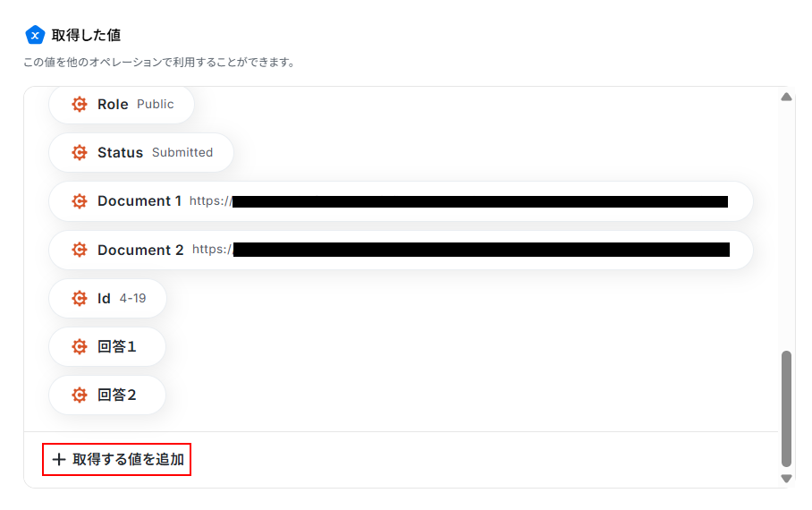Click the orange icon beside Document 1
The width and height of the screenshot is (812, 510).
point(80,201)
